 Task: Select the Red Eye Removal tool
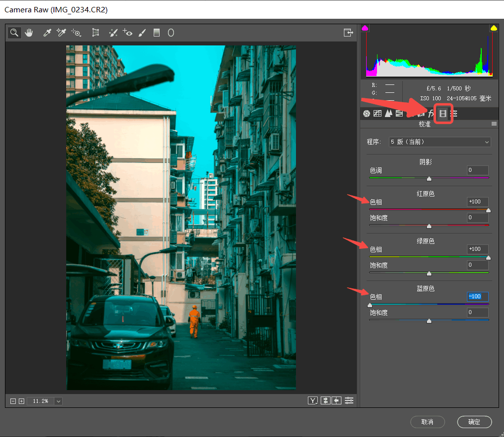pyautogui.click(x=128, y=33)
